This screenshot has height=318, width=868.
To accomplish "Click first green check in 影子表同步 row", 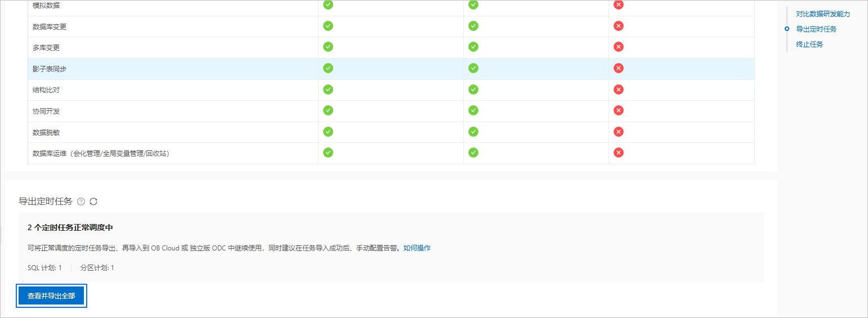I will tap(328, 68).
